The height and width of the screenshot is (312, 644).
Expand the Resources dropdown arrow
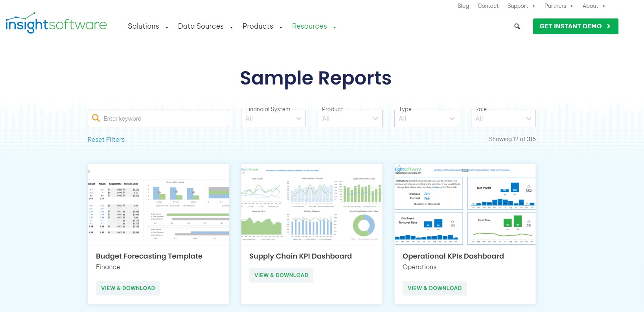click(335, 28)
